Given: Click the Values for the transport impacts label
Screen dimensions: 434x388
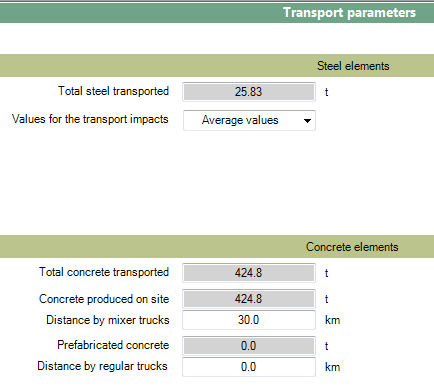Looking at the screenshot, I should pyautogui.click(x=90, y=119).
